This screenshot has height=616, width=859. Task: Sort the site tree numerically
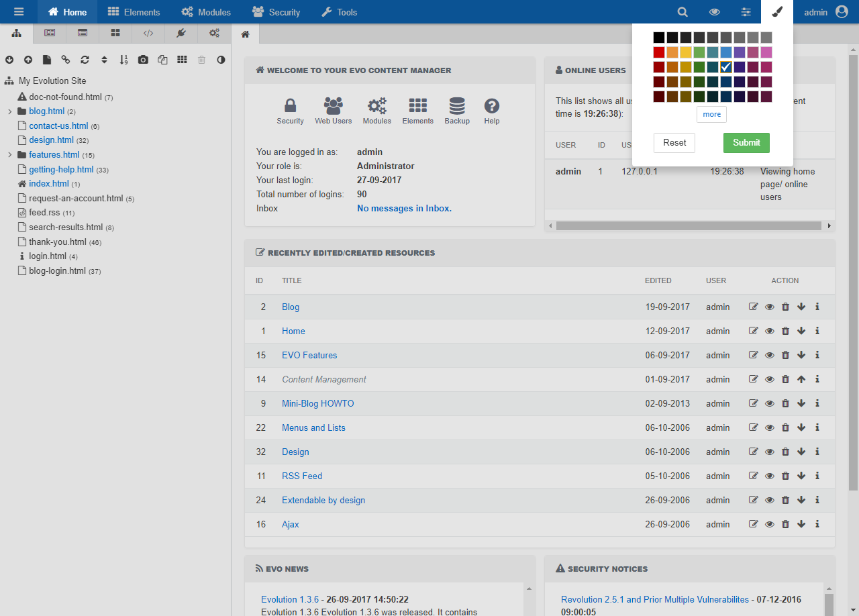point(123,60)
